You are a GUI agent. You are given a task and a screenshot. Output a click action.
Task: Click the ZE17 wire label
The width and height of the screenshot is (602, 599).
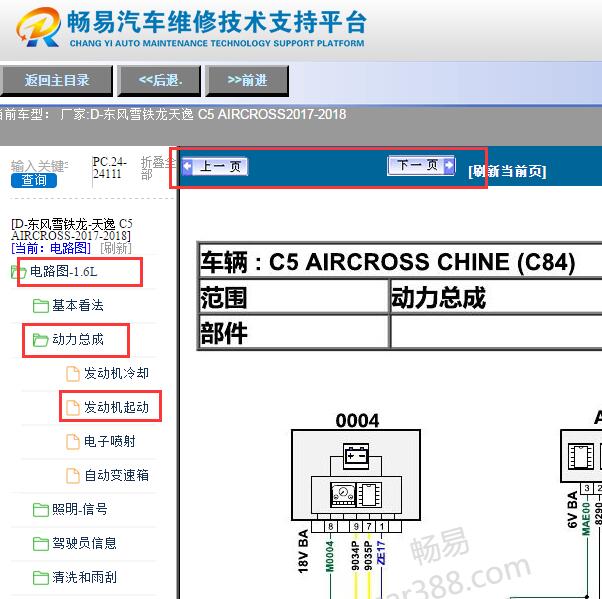380,553
